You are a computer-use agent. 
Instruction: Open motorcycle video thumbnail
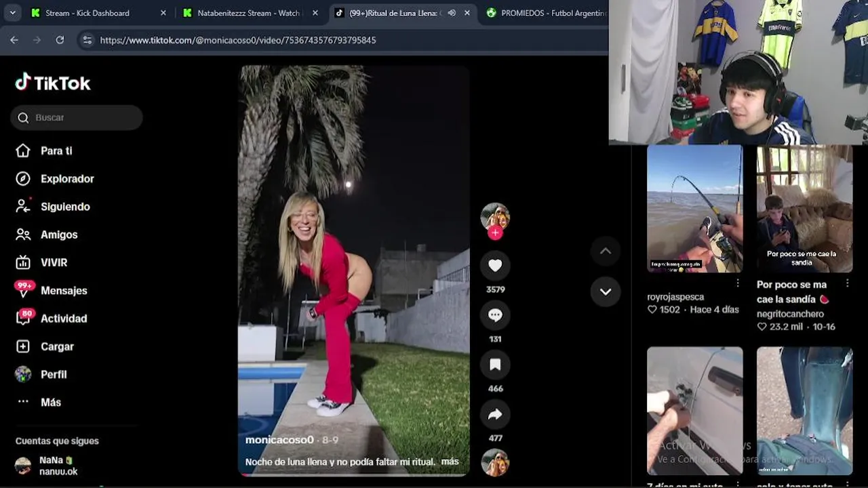(x=804, y=411)
